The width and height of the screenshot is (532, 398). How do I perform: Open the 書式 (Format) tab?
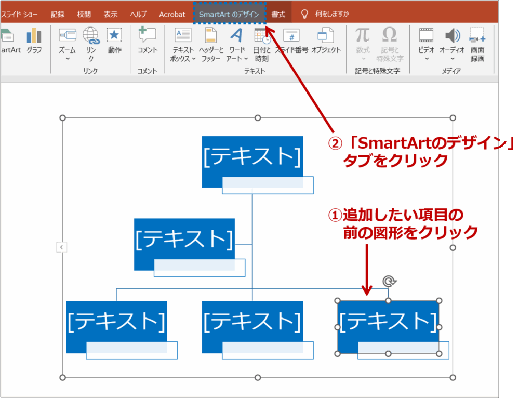click(x=278, y=14)
